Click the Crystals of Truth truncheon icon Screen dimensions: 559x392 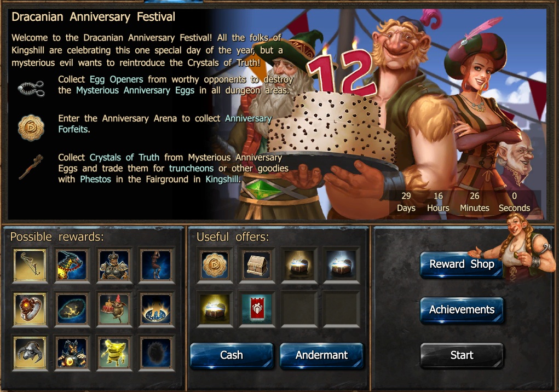point(31,167)
